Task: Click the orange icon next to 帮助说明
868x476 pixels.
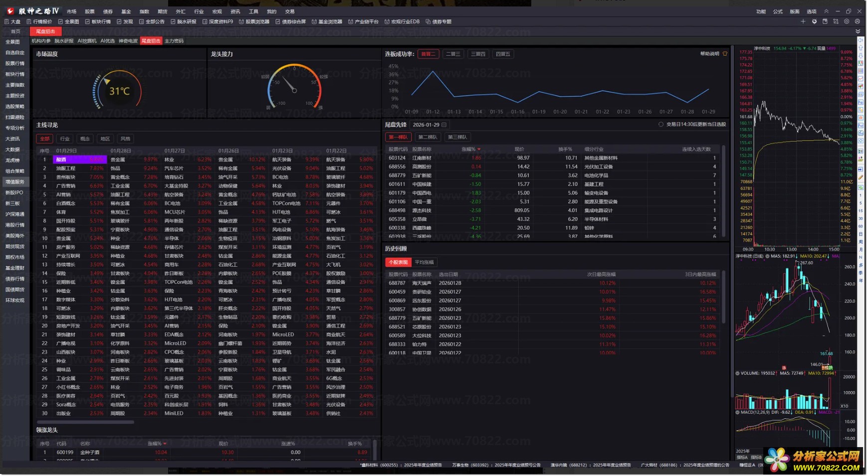Action: click(725, 54)
